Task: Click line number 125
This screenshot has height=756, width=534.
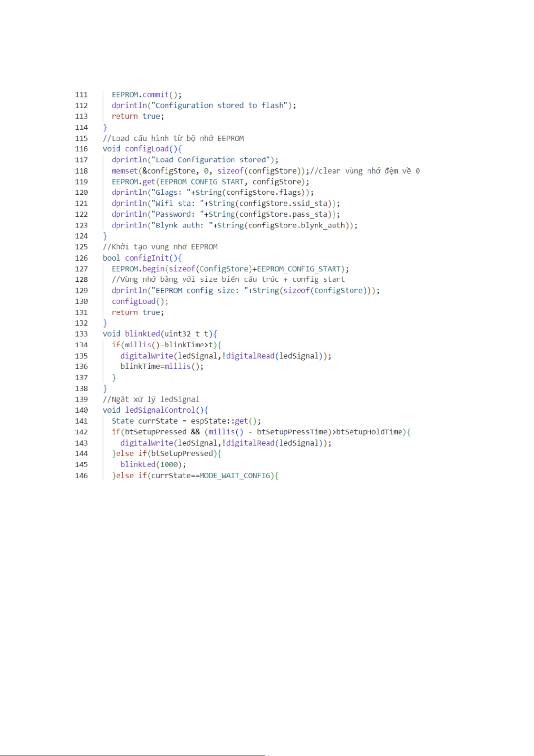Action: point(81,247)
